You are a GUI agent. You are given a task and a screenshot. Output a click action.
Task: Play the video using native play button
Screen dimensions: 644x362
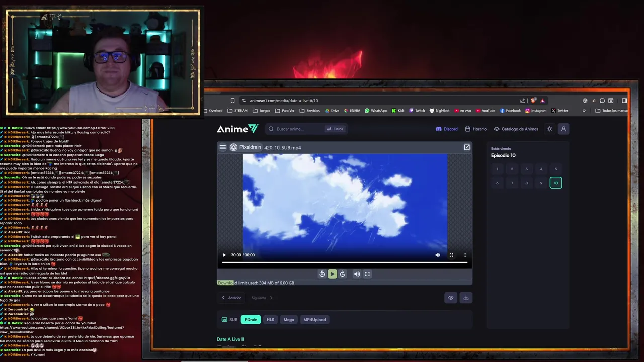pos(224,255)
